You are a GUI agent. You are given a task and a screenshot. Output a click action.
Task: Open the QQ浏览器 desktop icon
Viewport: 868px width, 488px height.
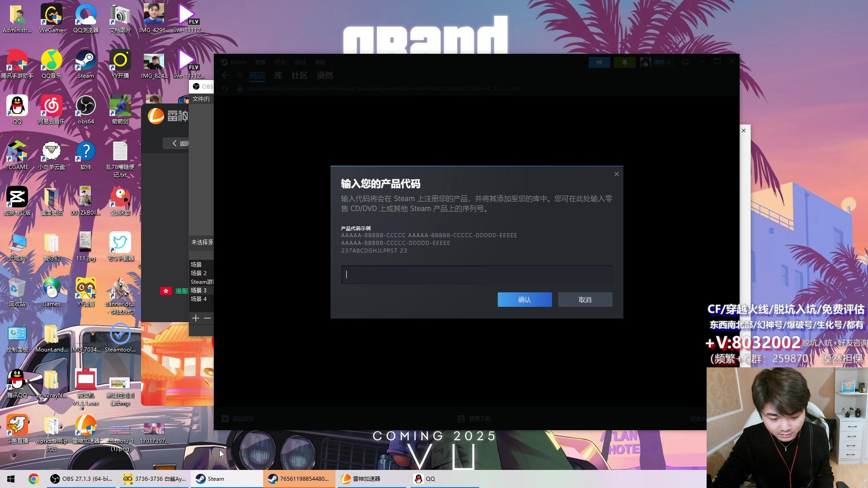(x=86, y=18)
